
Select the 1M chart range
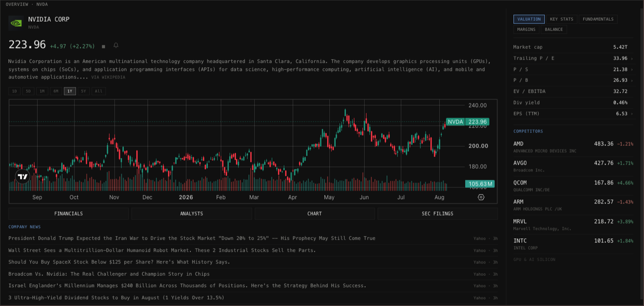tap(42, 91)
